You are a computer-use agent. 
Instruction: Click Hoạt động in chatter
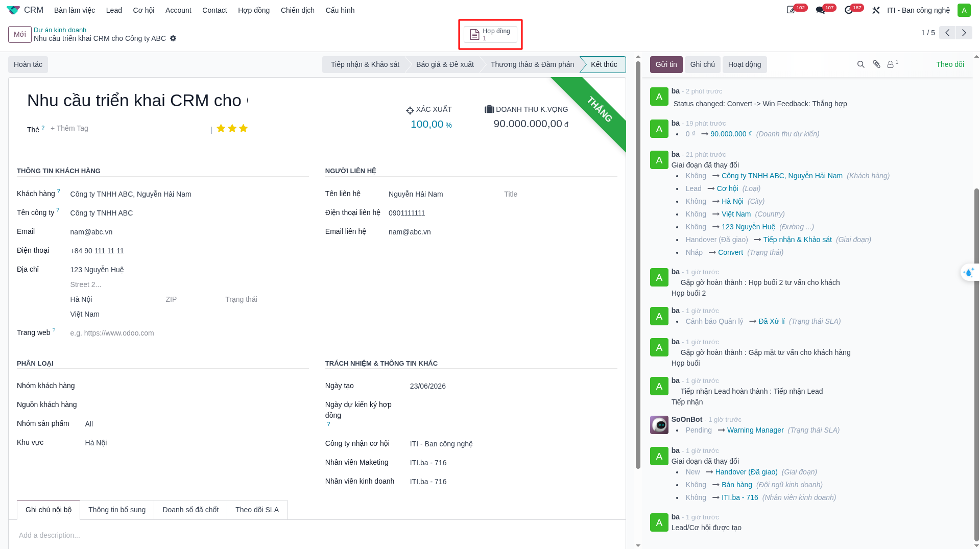(x=745, y=64)
